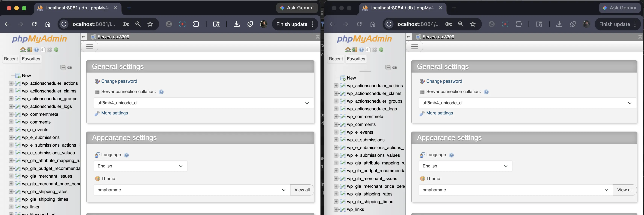Click the phpMyAdmin home icon

click(x=23, y=49)
